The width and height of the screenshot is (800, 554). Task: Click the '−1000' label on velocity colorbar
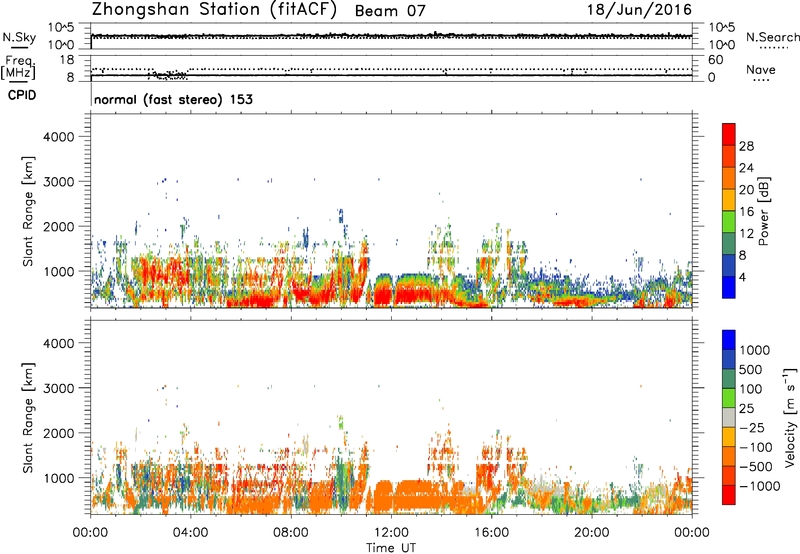[x=760, y=486]
